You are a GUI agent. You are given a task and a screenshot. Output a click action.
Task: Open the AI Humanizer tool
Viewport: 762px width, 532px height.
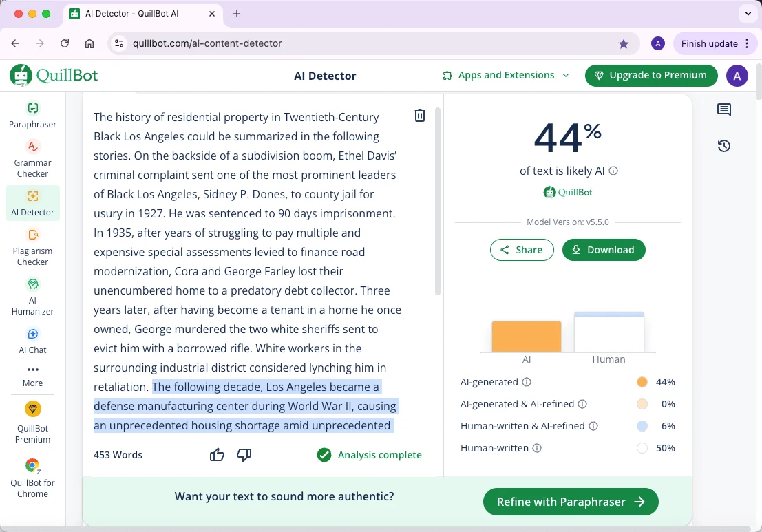point(32,297)
